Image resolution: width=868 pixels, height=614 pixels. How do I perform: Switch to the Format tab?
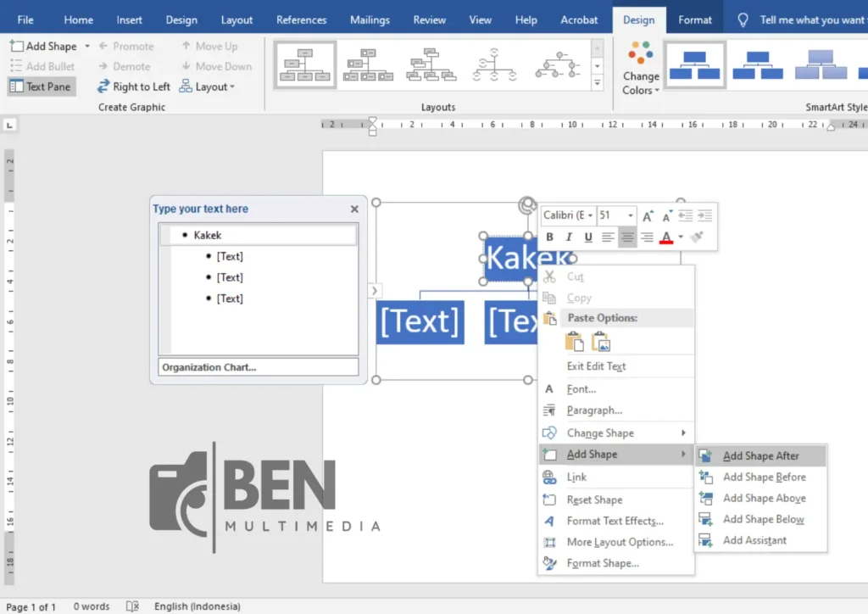(694, 17)
